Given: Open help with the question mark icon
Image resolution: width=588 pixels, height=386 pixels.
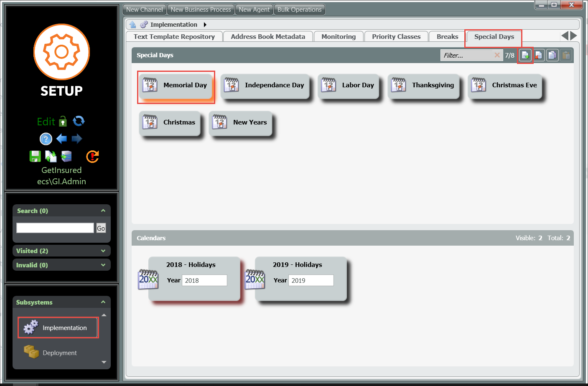Looking at the screenshot, I should click(x=46, y=139).
